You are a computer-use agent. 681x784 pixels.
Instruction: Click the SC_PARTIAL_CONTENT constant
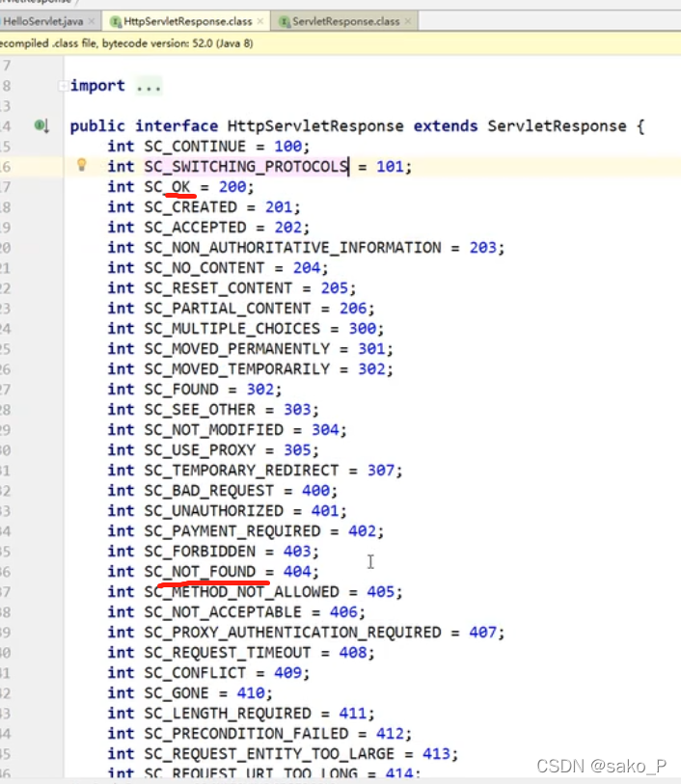tap(228, 309)
